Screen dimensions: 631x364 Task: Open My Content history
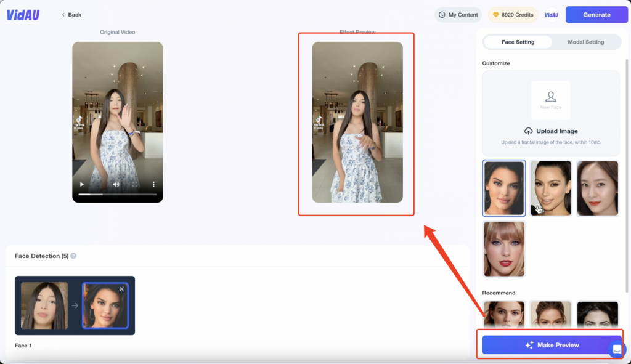[x=458, y=15]
